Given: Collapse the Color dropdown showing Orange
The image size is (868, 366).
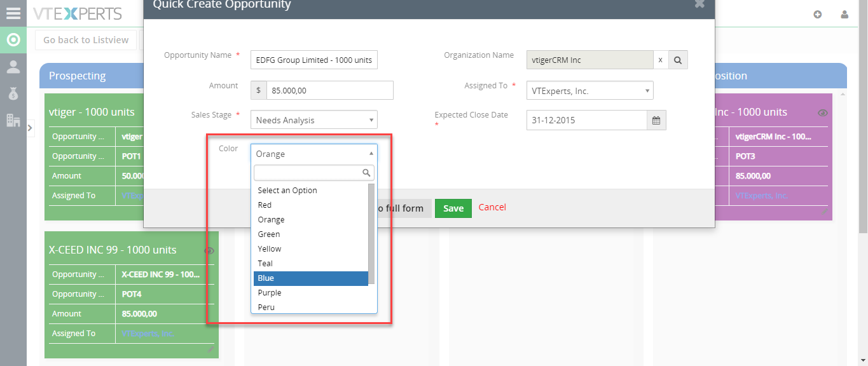Looking at the screenshot, I should tap(314, 154).
